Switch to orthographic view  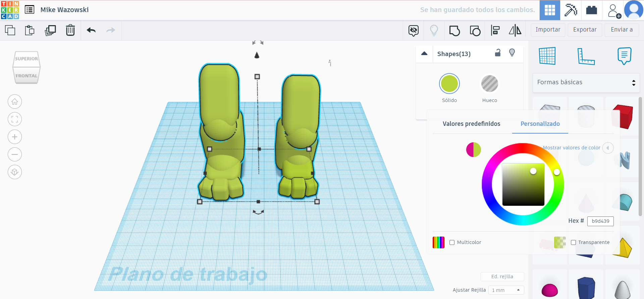point(15,172)
